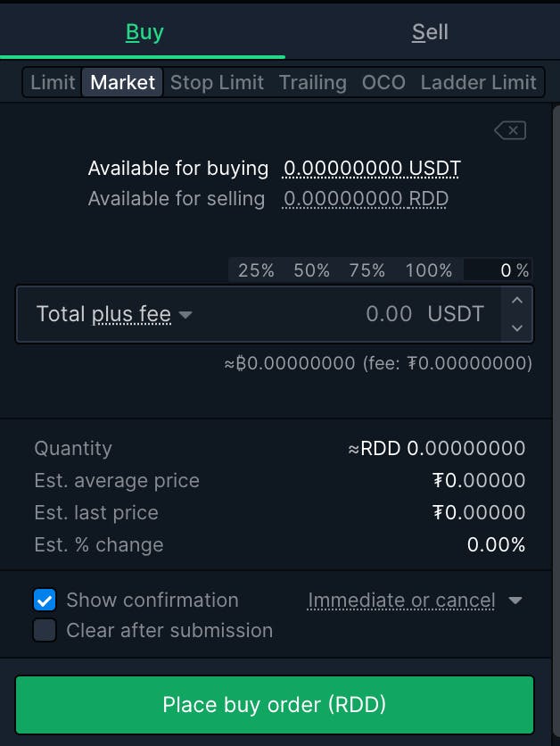Set amount to 100% of balance
Screen dimensions: 560x746
pos(428,270)
